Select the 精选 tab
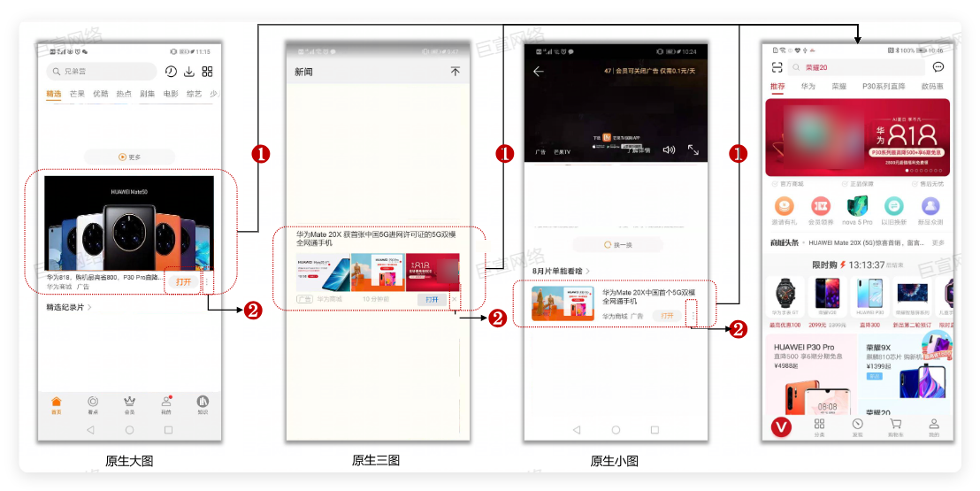 (54, 94)
